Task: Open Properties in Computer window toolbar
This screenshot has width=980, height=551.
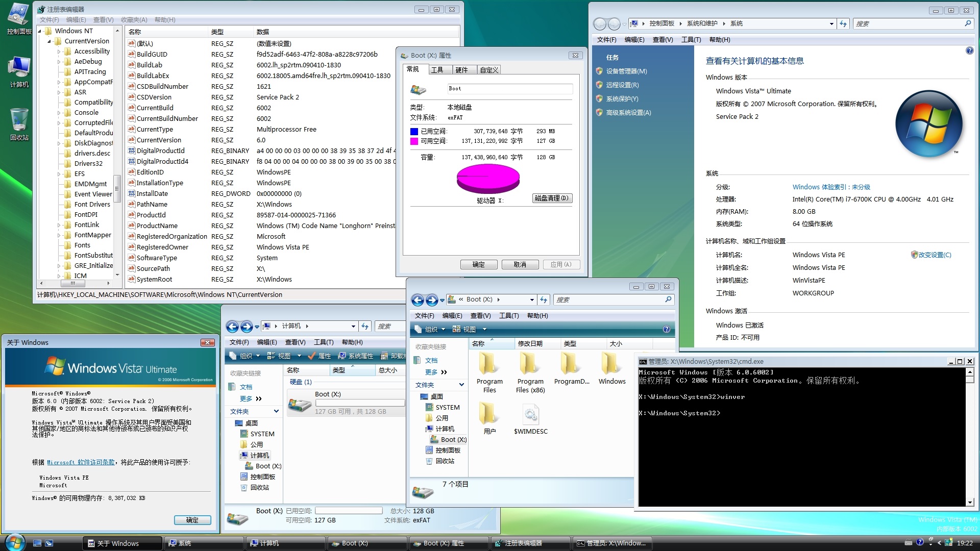Action: [x=320, y=356]
